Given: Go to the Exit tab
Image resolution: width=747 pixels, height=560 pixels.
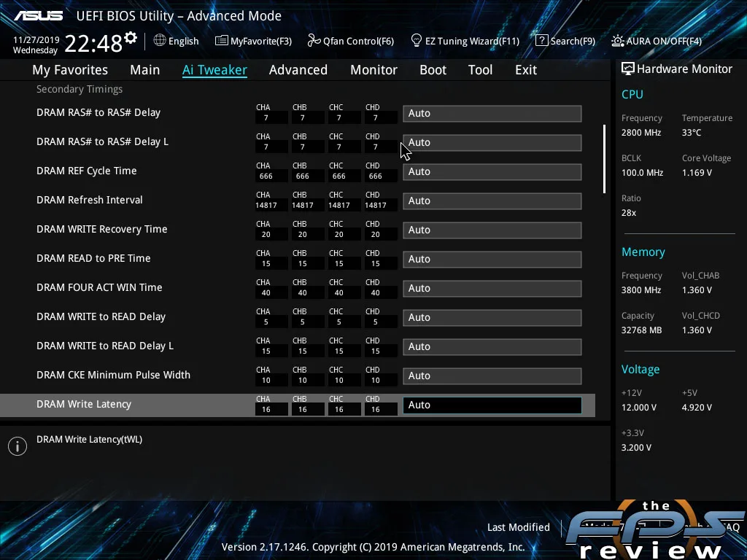Looking at the screenshot, I should [526, 70].
